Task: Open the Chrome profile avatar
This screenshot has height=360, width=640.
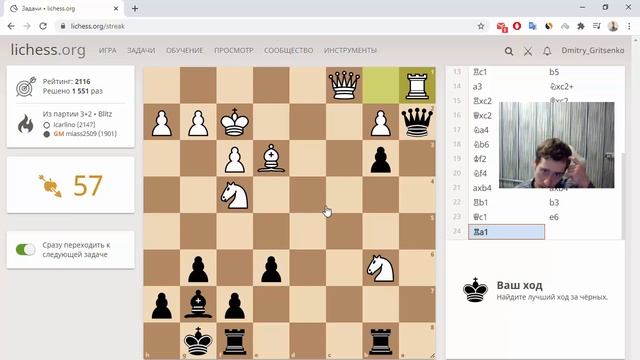Action: (x=613, y=26)
